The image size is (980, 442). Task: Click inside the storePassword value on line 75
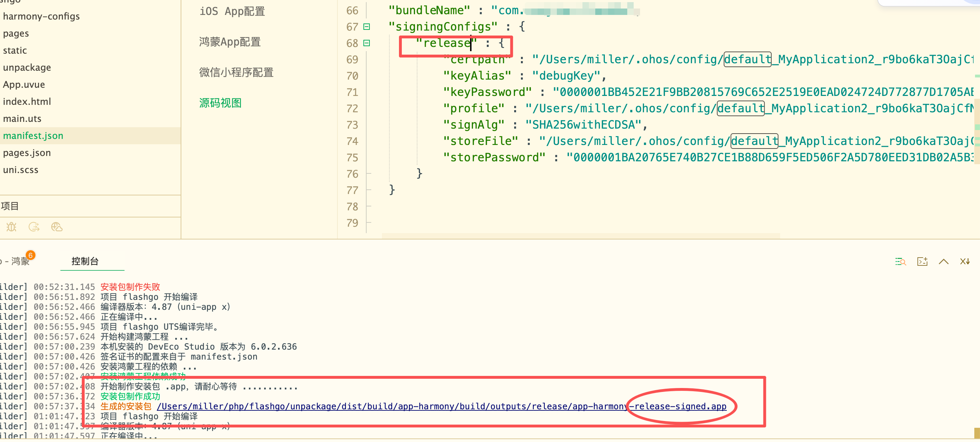point(761,157)
